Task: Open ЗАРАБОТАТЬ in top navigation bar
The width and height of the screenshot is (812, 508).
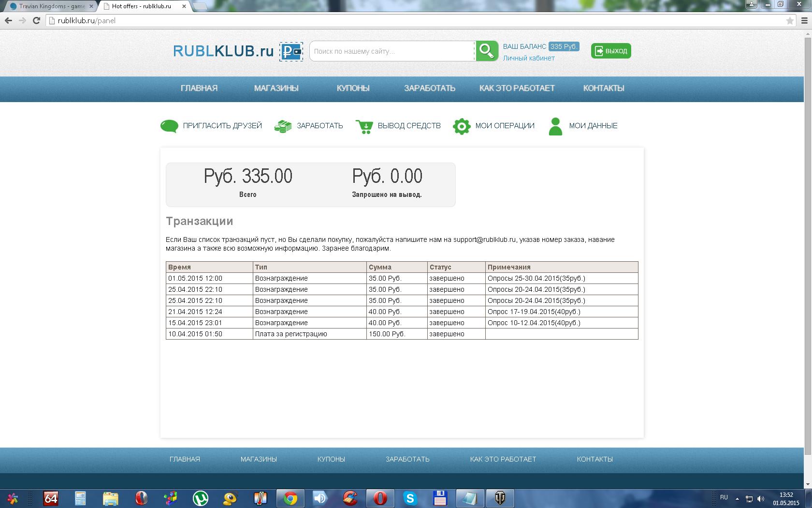Action: click(x=430, y=88)
